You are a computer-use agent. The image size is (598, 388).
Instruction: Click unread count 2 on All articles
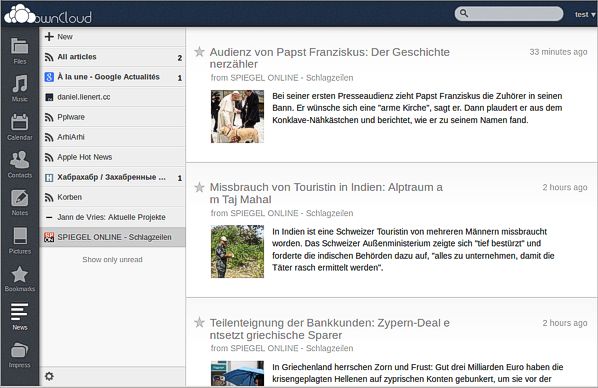click(x=180, y=58)
